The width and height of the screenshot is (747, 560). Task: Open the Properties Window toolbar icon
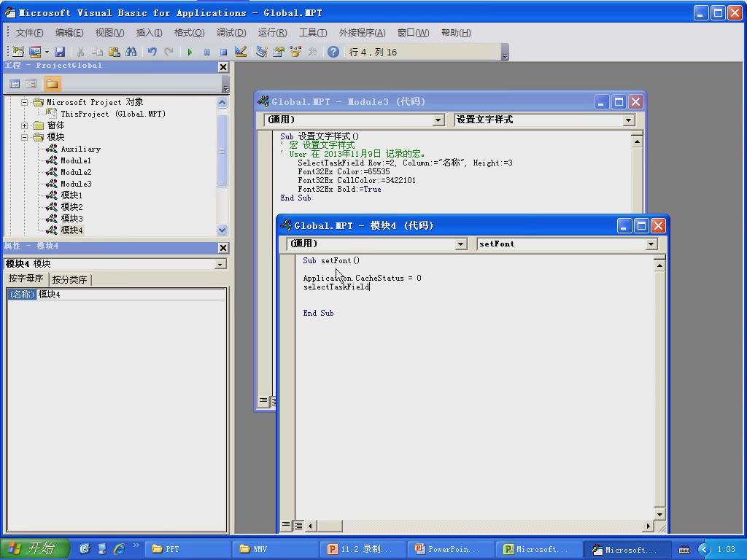point(279,52)
